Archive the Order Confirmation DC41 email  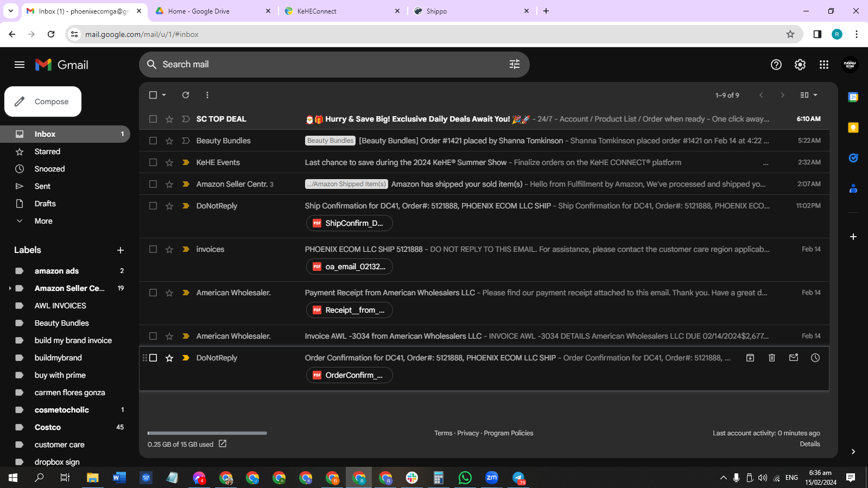coord(750,358)
